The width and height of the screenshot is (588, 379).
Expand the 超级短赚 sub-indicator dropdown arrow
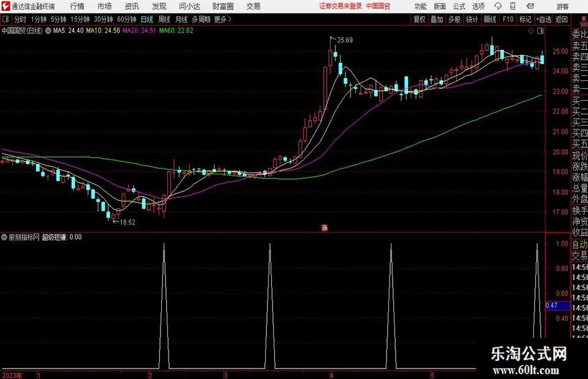pos(4,236)
